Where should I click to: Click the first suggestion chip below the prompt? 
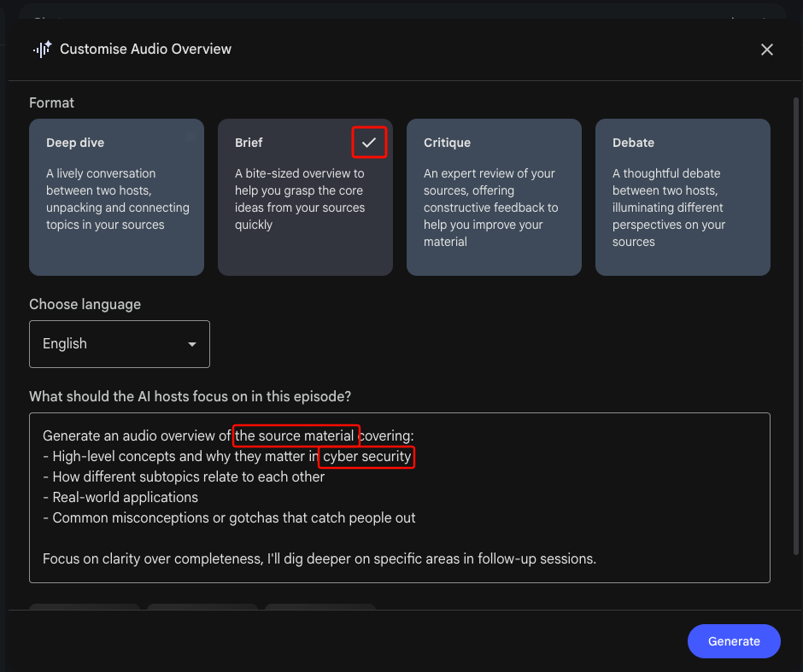click(85, 607)
